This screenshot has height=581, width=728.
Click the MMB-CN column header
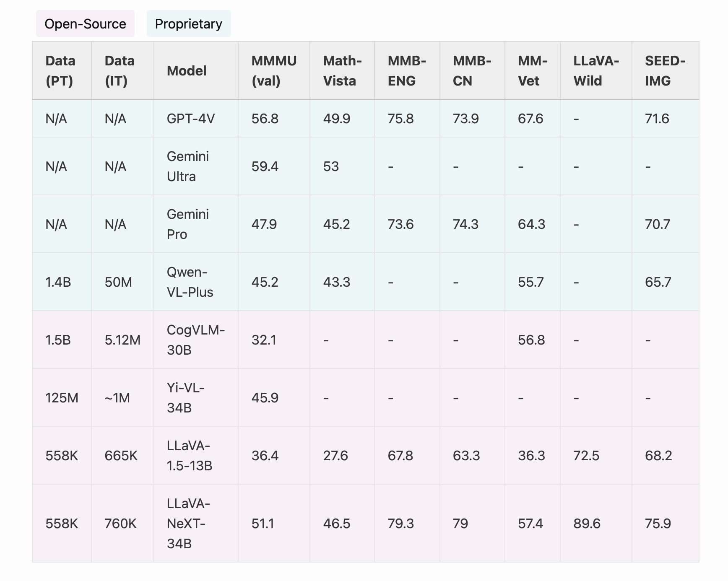tap(472, 71)
